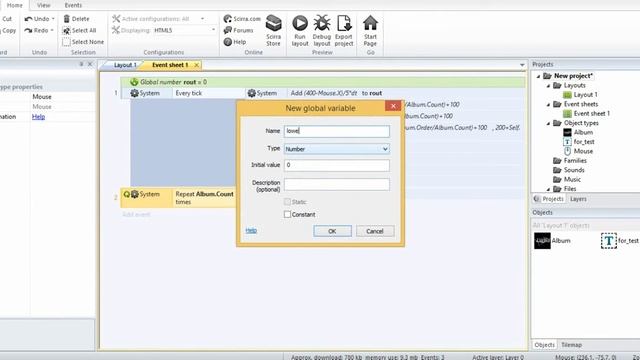Click Cancel in New global variable dialog
The width and height of the screenshot is (640, 360).
tap(375, 231)
